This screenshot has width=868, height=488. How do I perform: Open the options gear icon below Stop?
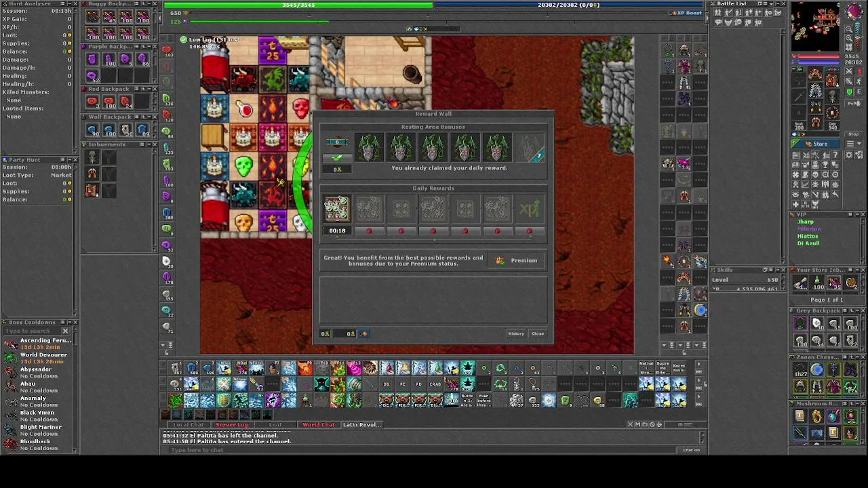[849, 155]
